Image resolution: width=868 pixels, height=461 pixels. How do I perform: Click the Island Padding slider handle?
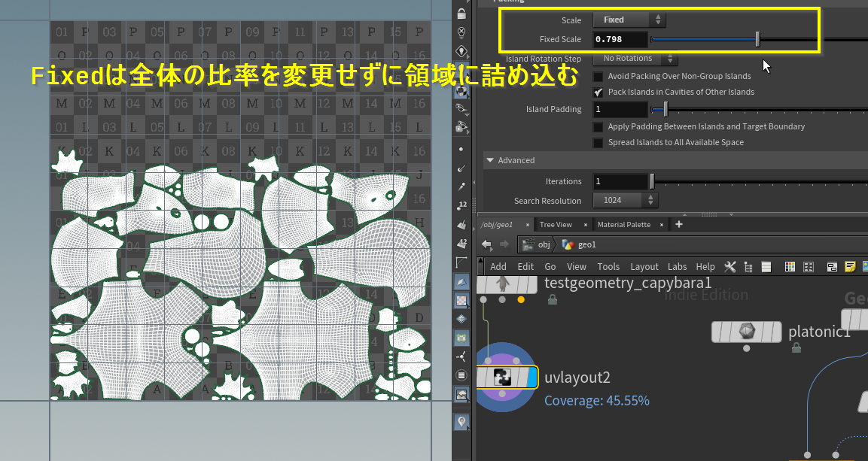click(665, 110)
